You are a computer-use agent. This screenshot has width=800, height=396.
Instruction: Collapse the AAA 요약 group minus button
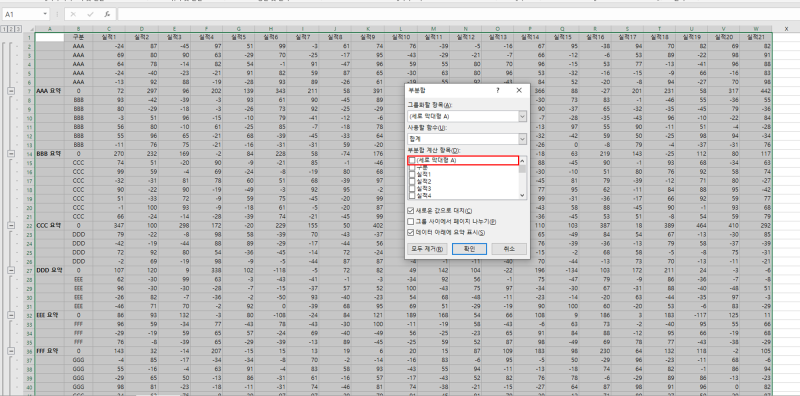tap(11, 90)
